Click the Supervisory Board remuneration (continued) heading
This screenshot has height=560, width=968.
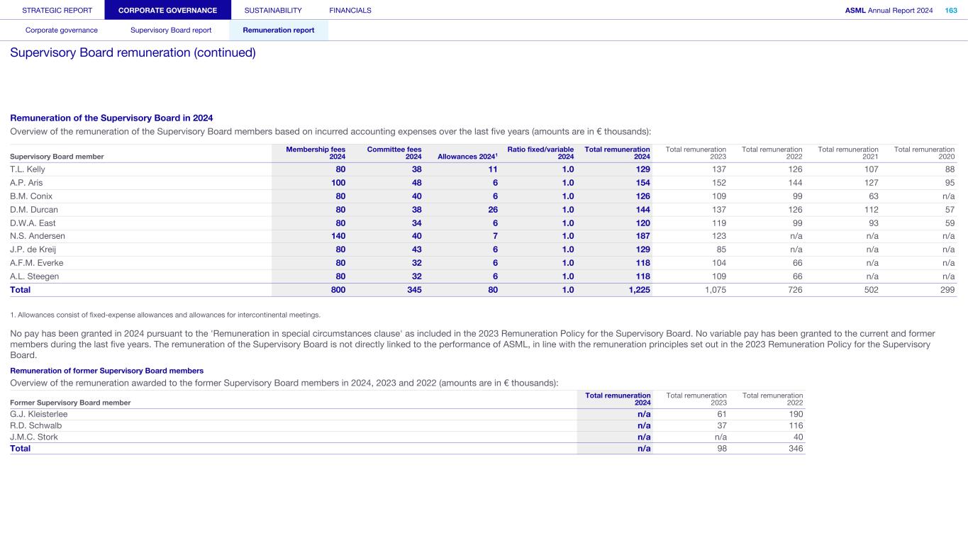click(x=133, y=52)
